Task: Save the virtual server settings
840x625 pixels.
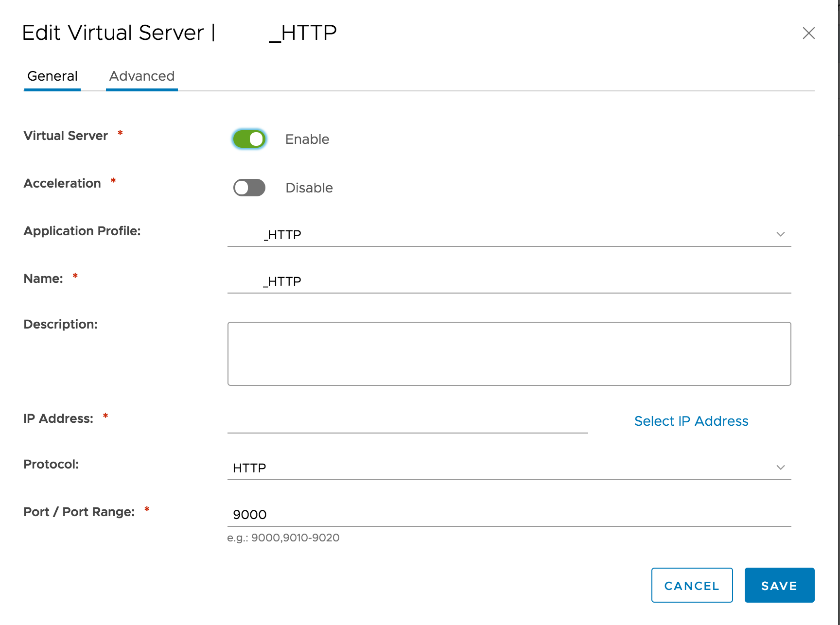Action: 780,585
